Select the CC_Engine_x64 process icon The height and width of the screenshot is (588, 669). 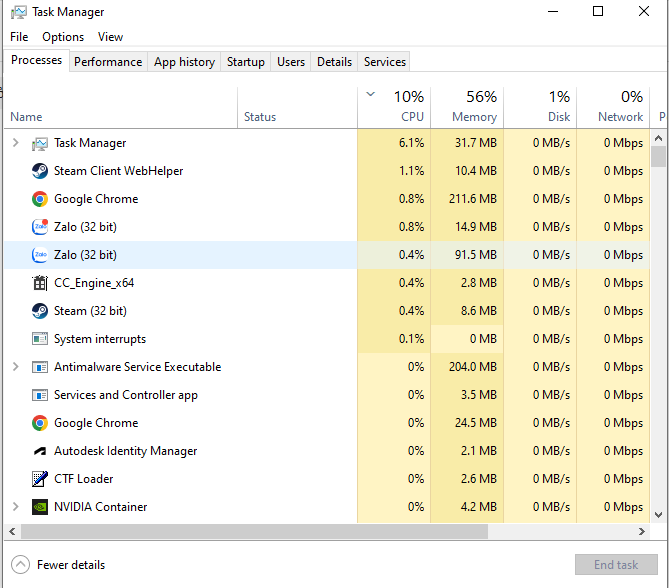(x=40, y=283)
